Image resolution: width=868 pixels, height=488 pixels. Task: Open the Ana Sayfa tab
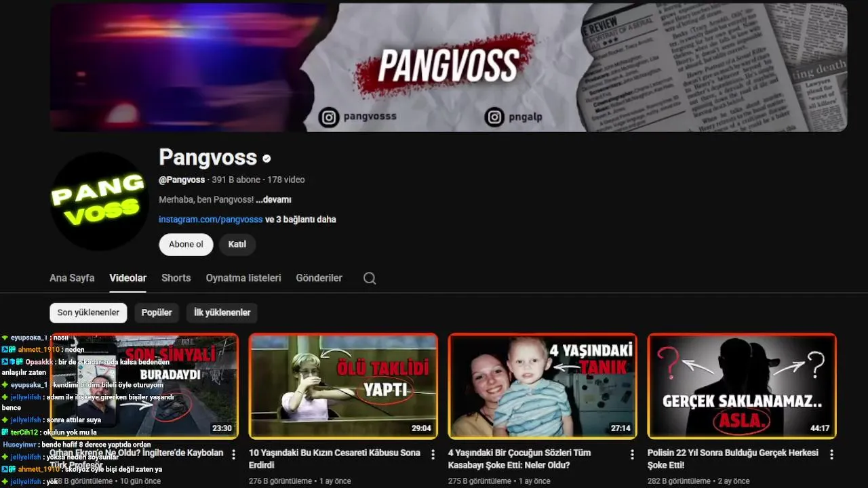coord(72,278)
